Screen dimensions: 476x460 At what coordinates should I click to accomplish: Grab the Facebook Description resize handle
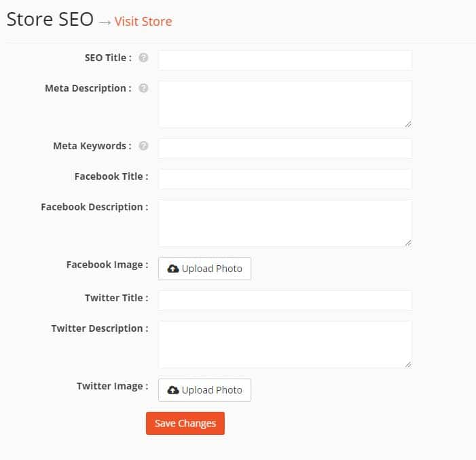[x=408, y=243]
